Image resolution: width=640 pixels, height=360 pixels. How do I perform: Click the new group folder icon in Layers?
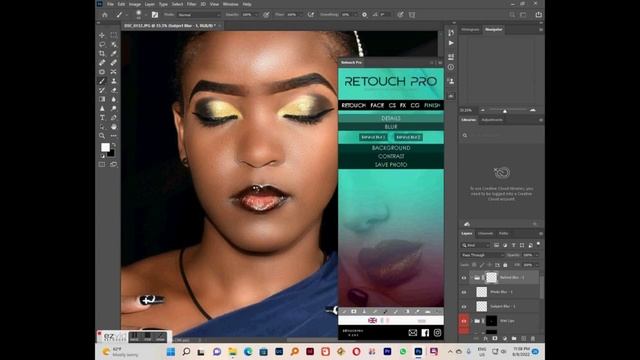[514, 338]
